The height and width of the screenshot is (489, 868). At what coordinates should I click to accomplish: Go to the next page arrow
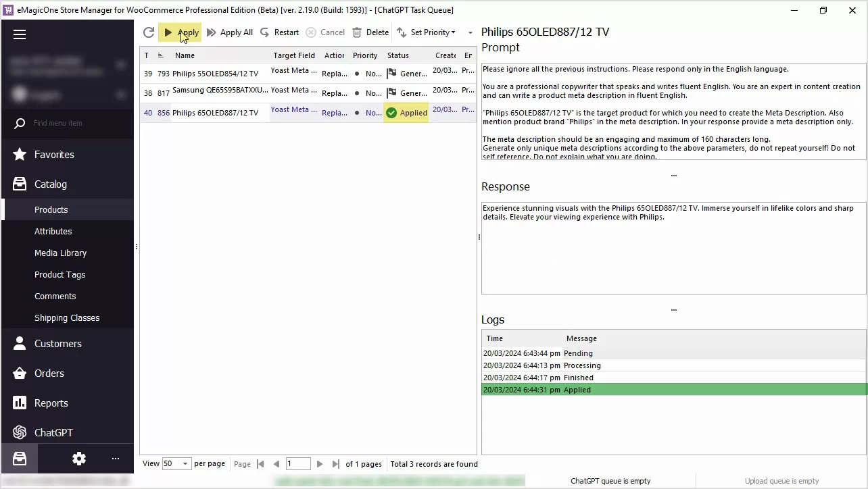click(x=320, y=464)
